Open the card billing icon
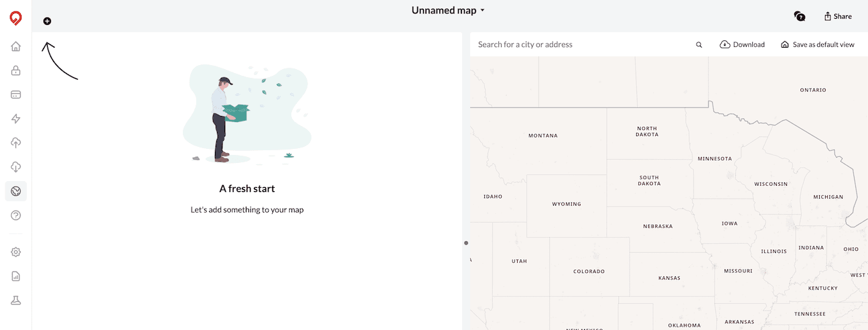The width and height of the screenshot is (868, 330). 16,95
